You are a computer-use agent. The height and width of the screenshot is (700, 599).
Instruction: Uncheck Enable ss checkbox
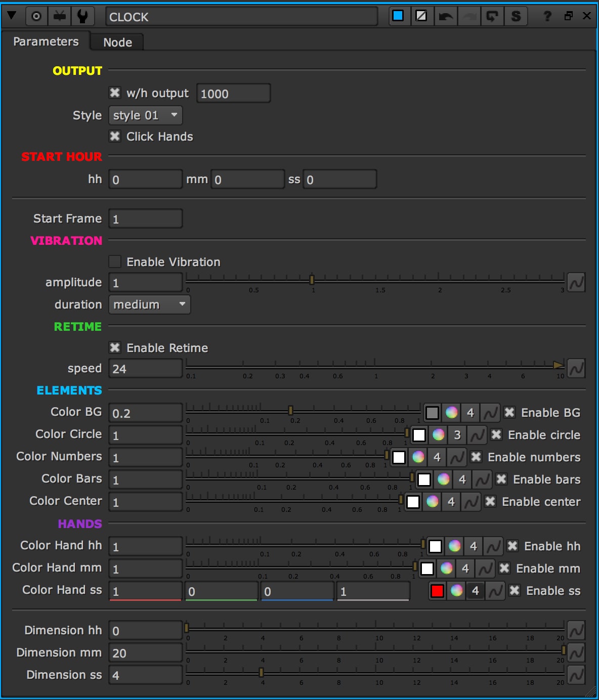coord(515,590)
